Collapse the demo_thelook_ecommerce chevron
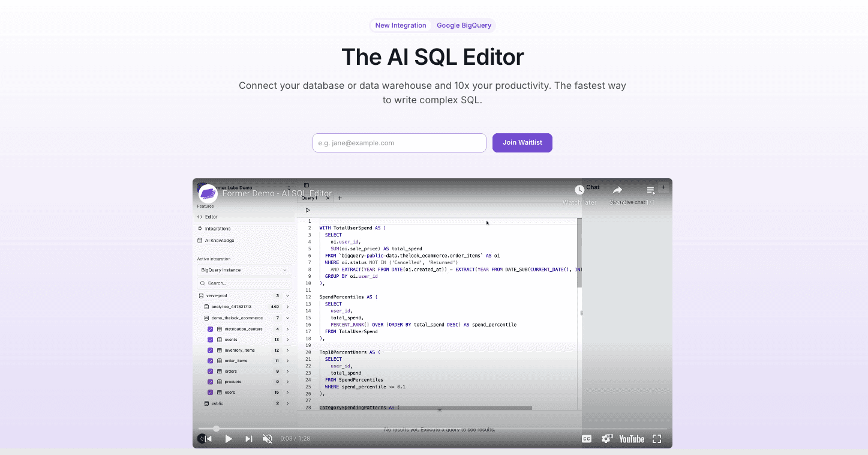 (287, 318)
